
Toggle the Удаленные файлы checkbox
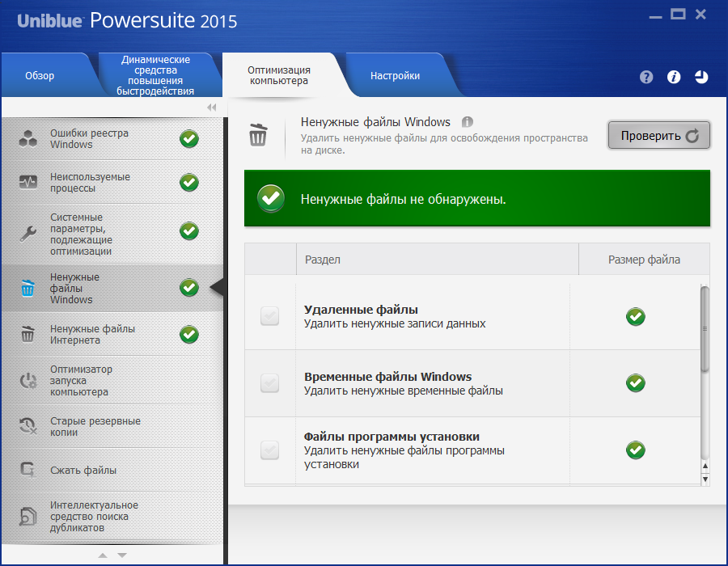[269, 317]
